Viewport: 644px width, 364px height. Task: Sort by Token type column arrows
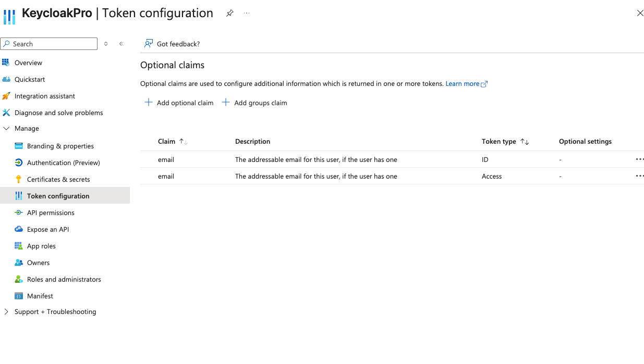tap(525, 142)
